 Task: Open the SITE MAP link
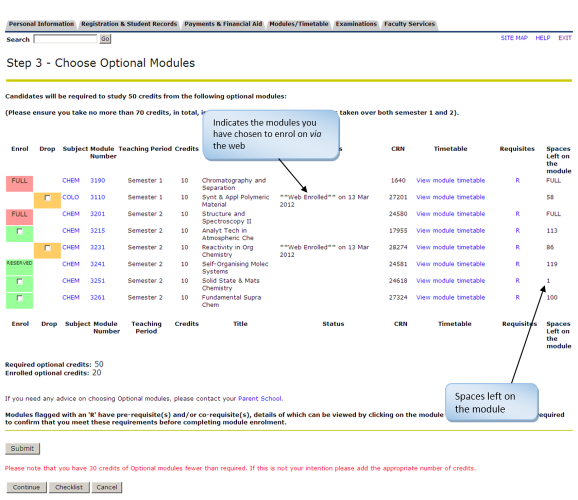(x=514, y=38)
